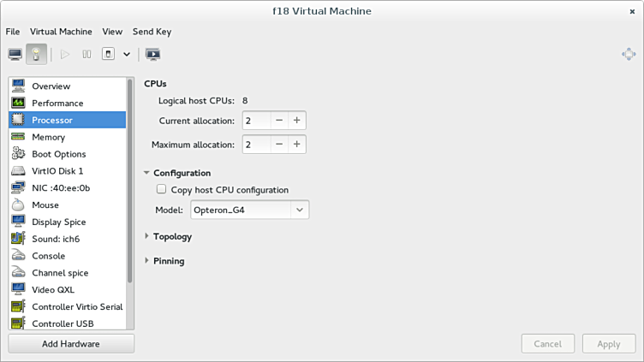The image size is (644, 362).
Task: Open the Virtual Machine menu
Action: pos(61,32)
